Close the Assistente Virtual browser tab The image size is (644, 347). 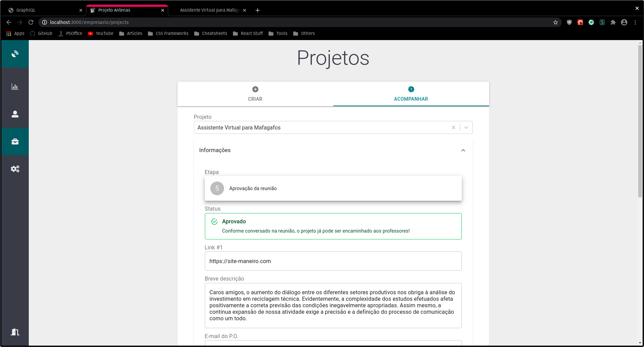tap(245, 10)
